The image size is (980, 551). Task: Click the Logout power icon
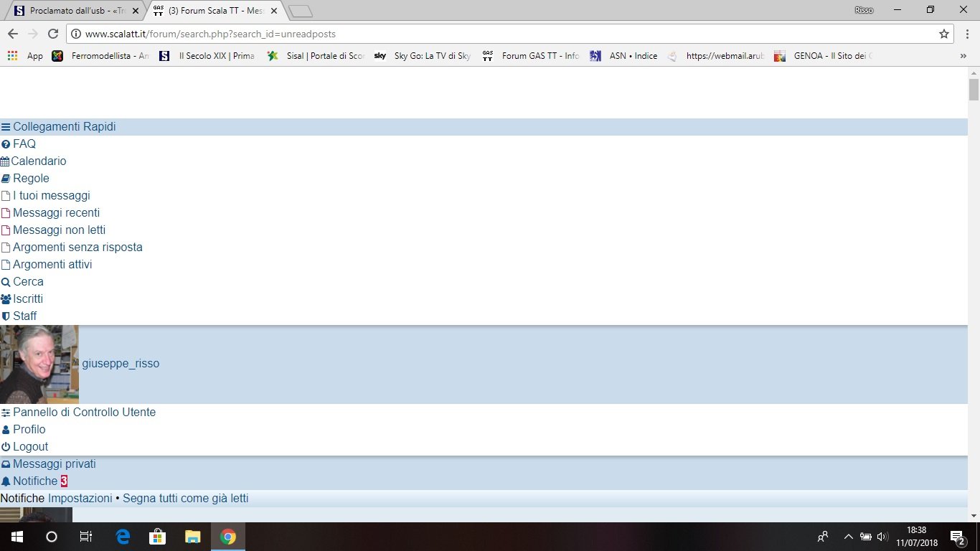click(x=6, y=447)
